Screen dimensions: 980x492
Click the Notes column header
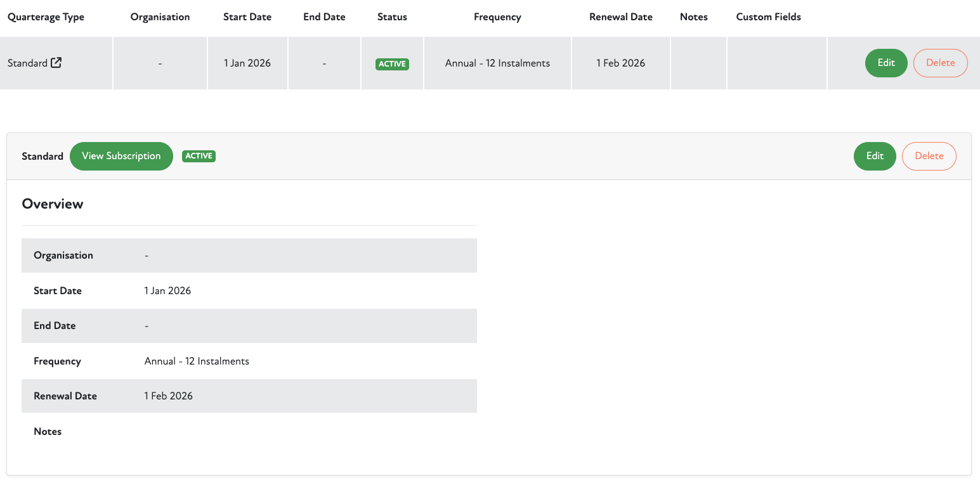coord(693,17)
